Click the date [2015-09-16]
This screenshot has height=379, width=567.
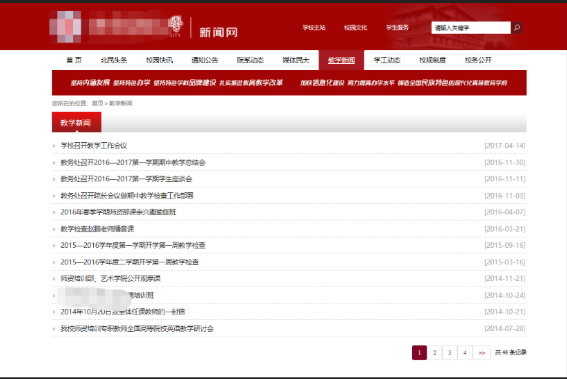[x=505, y=245]
